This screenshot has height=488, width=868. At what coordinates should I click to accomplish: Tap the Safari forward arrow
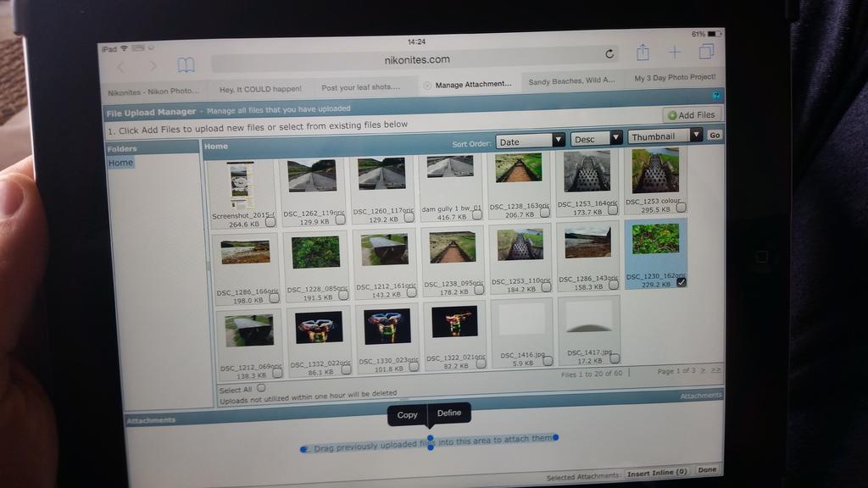[x=153, y=66]
